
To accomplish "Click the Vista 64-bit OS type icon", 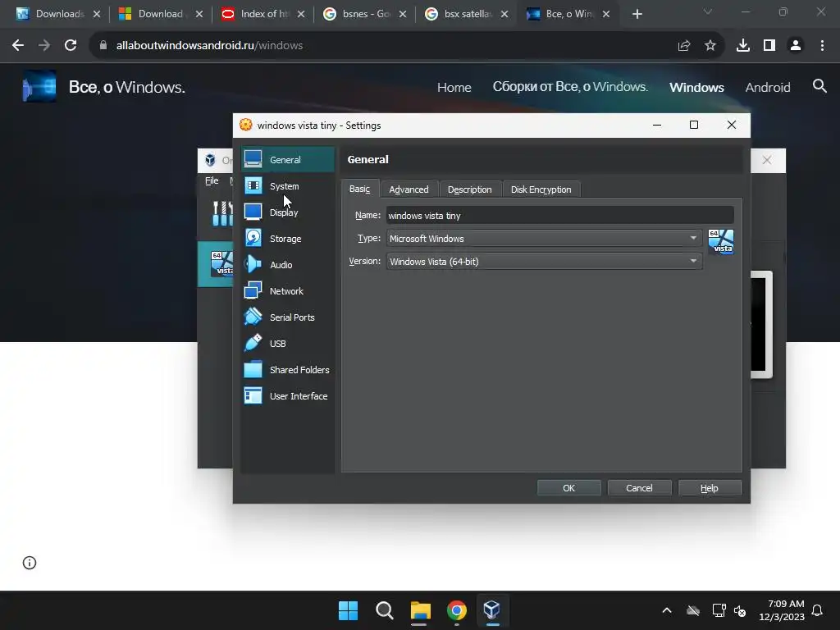I will tap(720, 242).
